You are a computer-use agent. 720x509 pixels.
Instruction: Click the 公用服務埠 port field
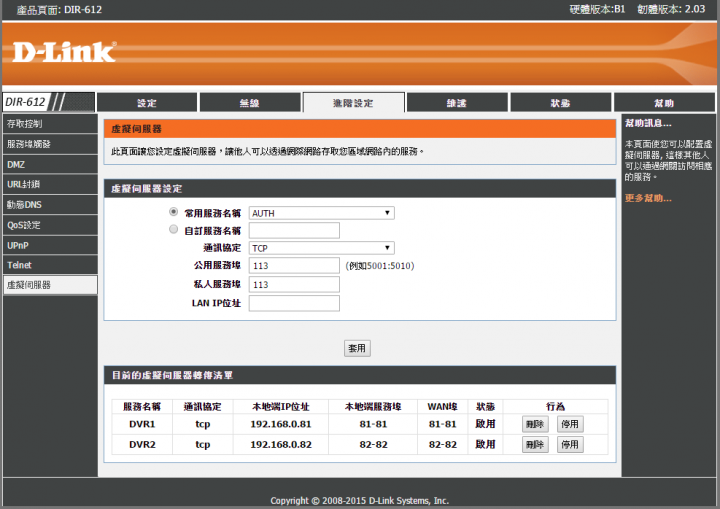[294, 266]
